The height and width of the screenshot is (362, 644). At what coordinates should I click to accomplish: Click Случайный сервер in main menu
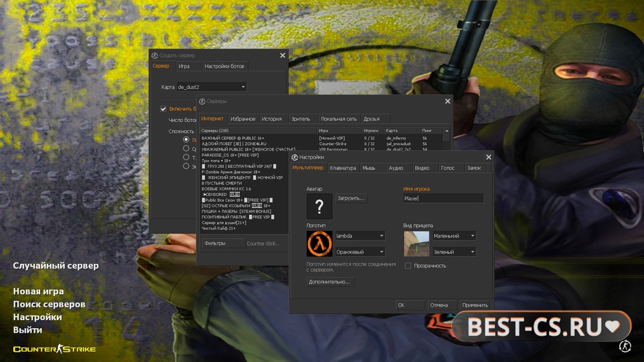(x=56, y=266)
